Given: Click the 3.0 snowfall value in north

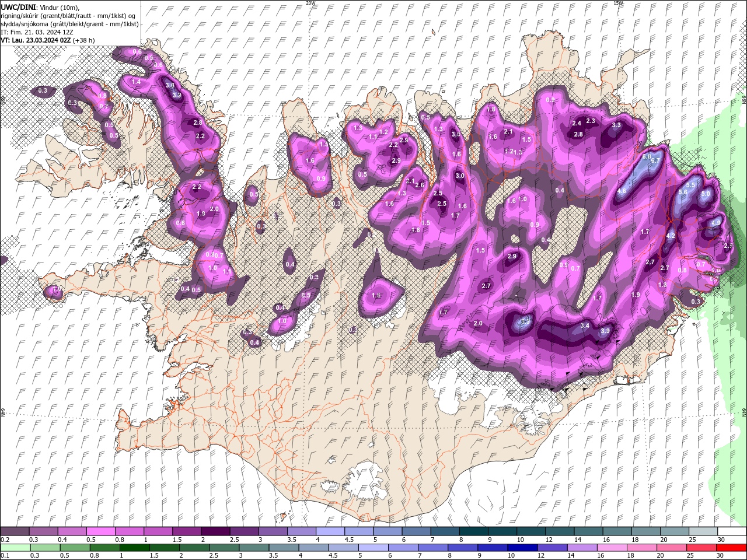Looking at the screenshot, I should (460, 176).
